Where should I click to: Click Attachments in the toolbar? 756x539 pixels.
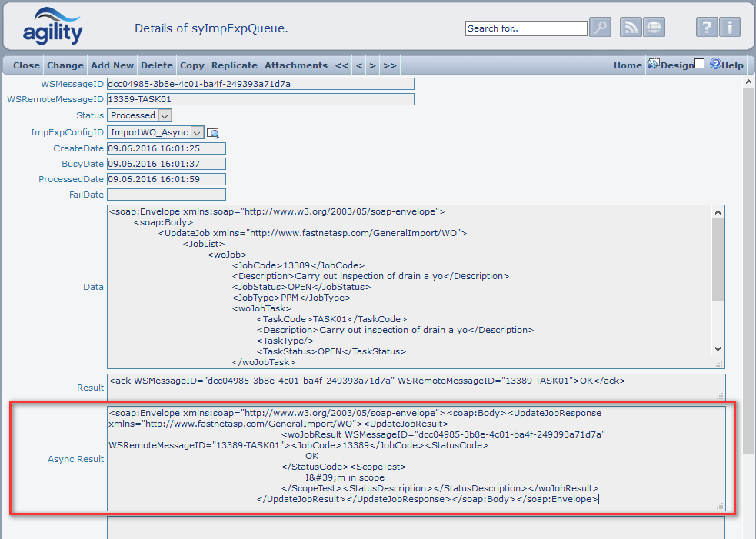click(x=296, y=65)
